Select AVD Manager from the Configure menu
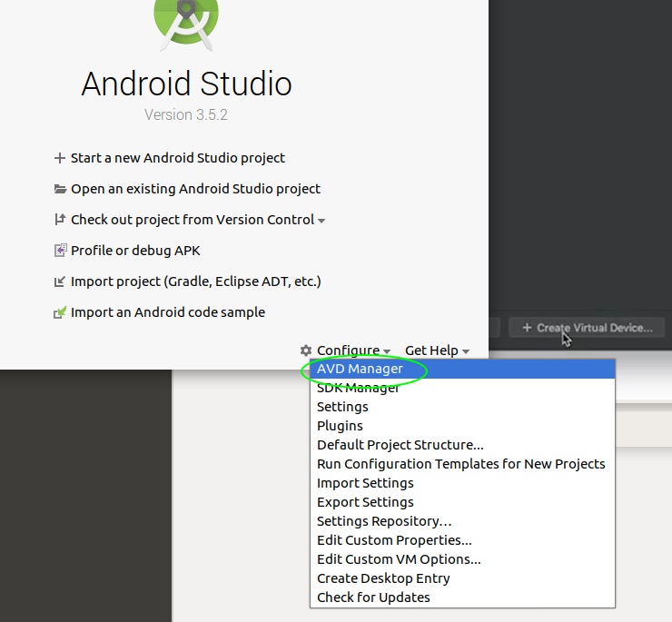Screen dimensions: 672x622 [360, 370]
